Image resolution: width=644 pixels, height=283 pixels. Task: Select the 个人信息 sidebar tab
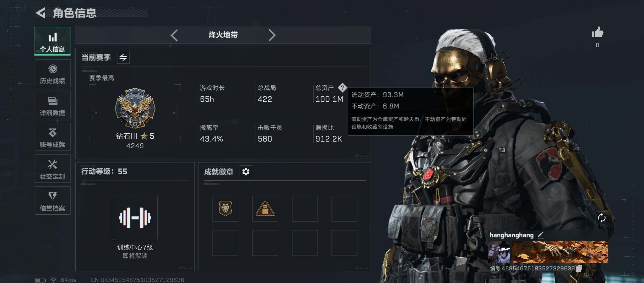click(53, 41)
